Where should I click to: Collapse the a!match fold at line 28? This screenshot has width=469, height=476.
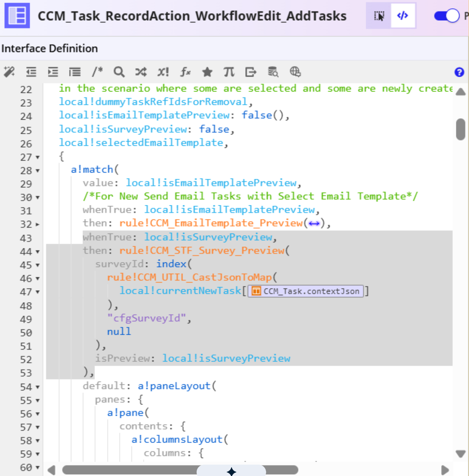(37, 171)
